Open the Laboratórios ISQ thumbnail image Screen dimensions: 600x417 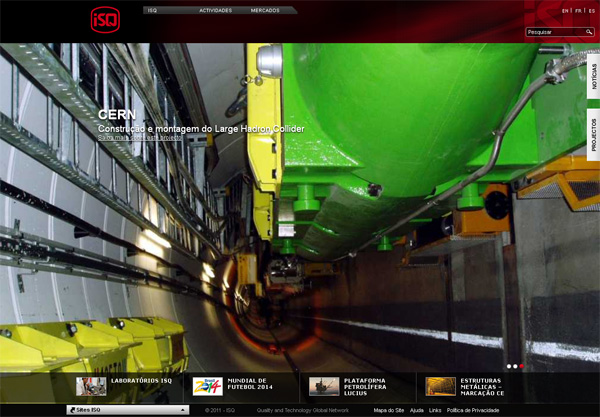[x=91, y=386]
